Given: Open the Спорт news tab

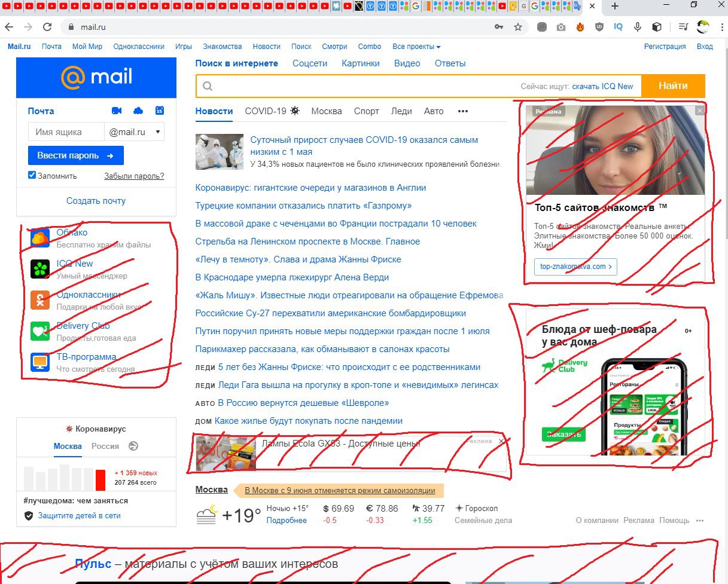Looking at the screenshot, I should 366,111.
